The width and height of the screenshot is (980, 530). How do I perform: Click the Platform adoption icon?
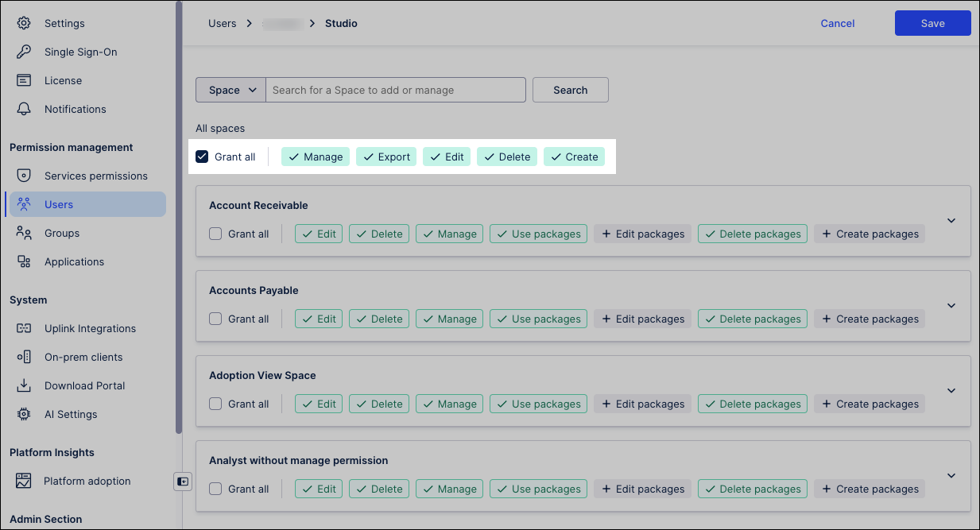click(x=24, y=481)
